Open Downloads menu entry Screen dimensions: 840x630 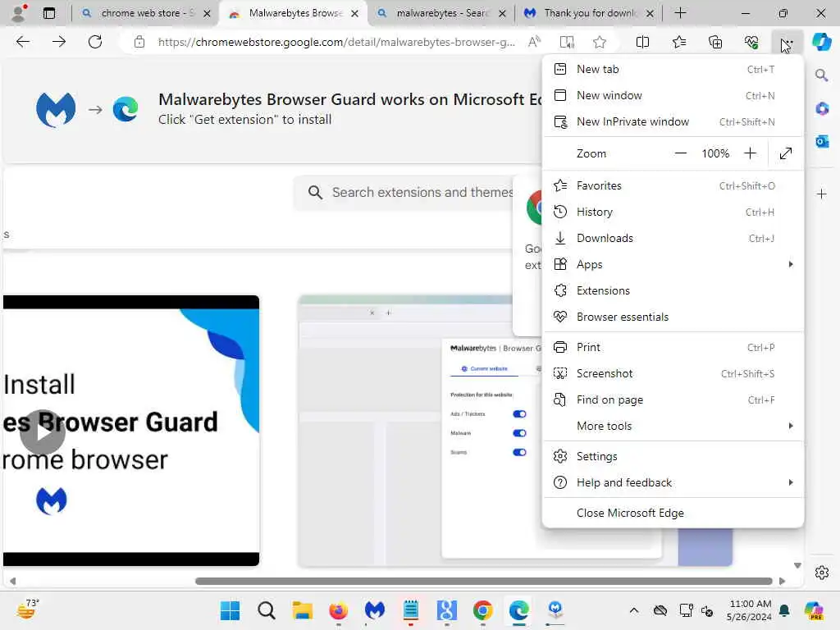pos(673,238)
